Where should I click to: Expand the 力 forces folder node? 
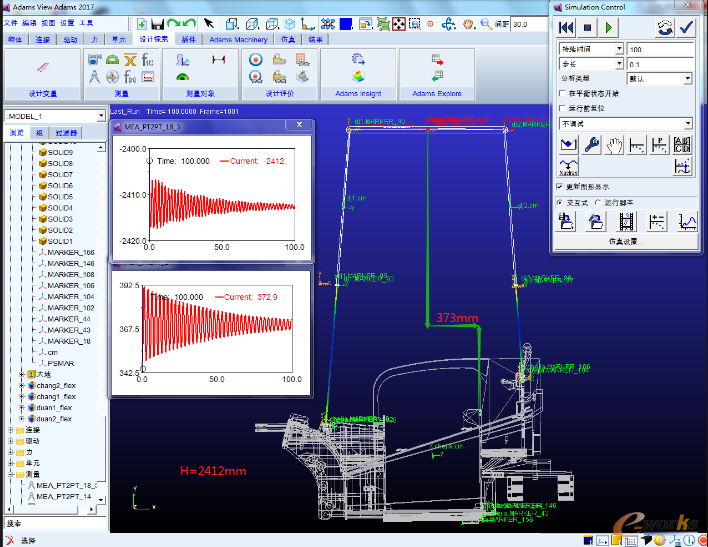tap(11, 452)
